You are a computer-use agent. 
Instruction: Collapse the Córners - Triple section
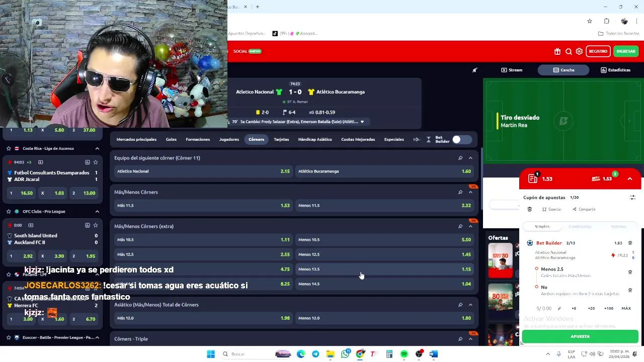coord(470,339)
